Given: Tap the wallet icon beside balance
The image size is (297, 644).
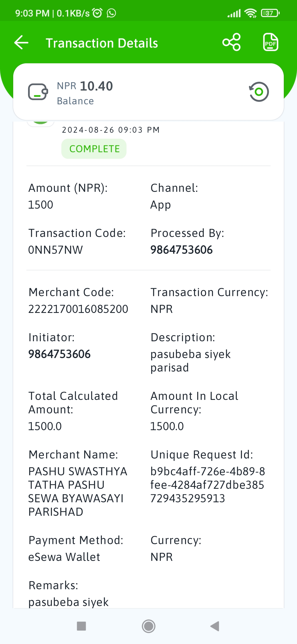Looking at the screenshot, I should pyautogui.click(x=38, y=92).
